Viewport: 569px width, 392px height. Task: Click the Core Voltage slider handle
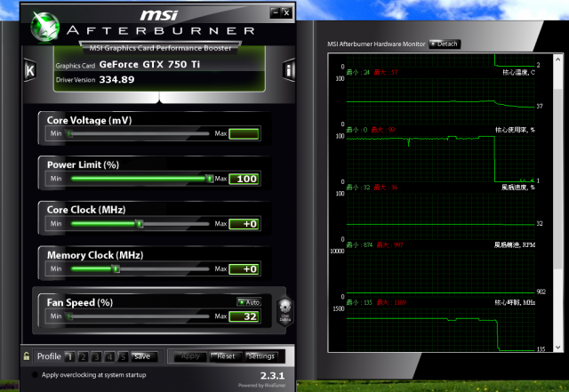coord(69,133)
